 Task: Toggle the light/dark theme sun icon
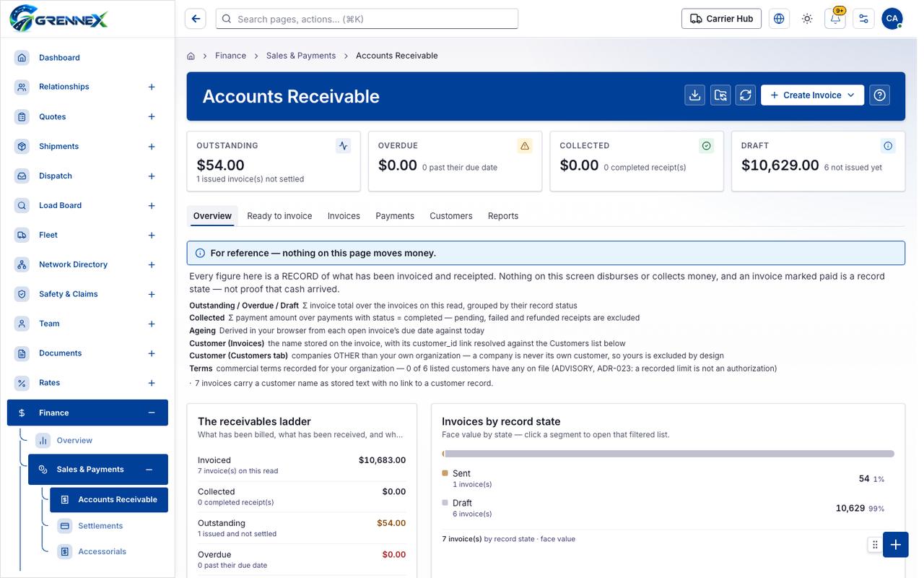pos(807,19)
